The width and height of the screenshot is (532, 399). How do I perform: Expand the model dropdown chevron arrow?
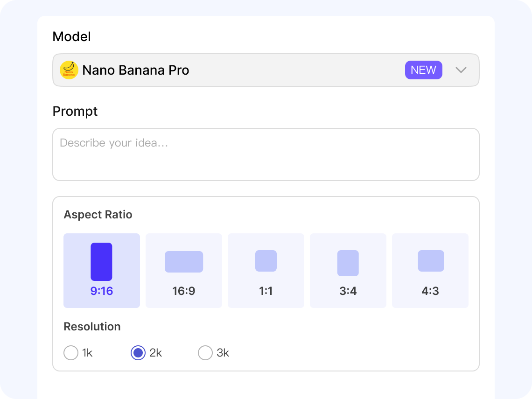tap(461, 70)
